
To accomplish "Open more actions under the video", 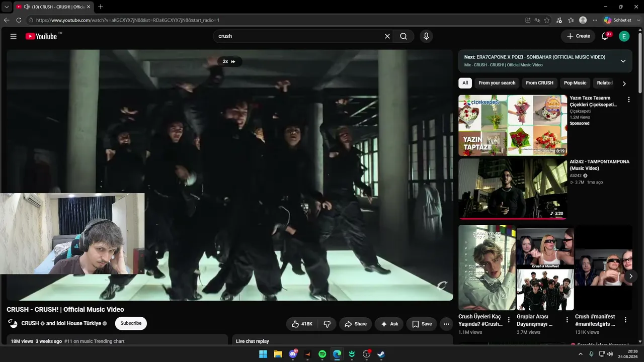I will pyautogui.click(x=446, y=324).
